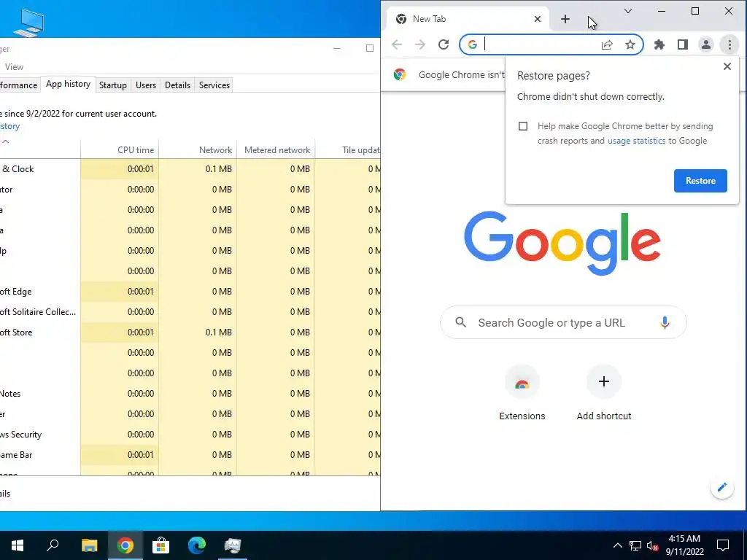Select the Sticky Notes row
The height and width of the screenshot is (560, 747).
click(190, 393)
